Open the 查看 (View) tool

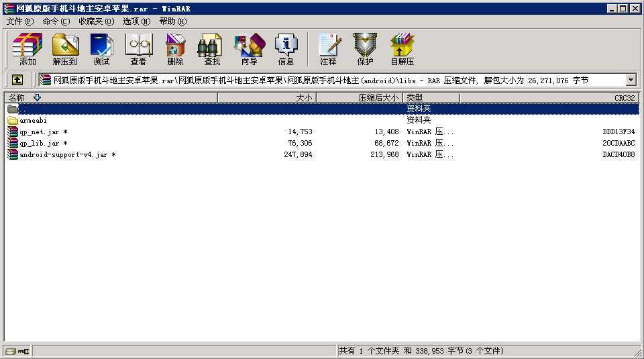pos(138,50)
